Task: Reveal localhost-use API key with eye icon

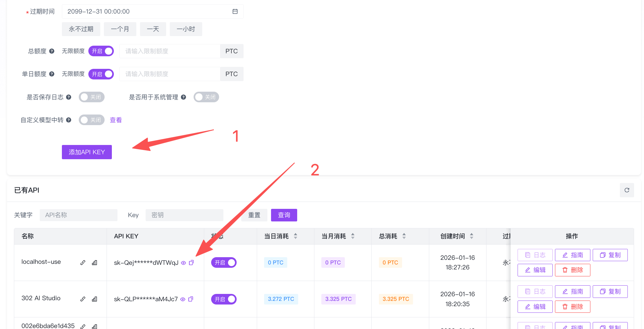Action: [x=183, y=263]
